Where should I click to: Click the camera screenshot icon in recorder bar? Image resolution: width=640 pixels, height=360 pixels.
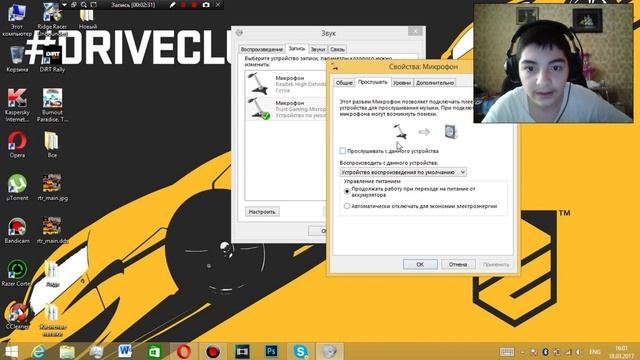click(206, 5)
